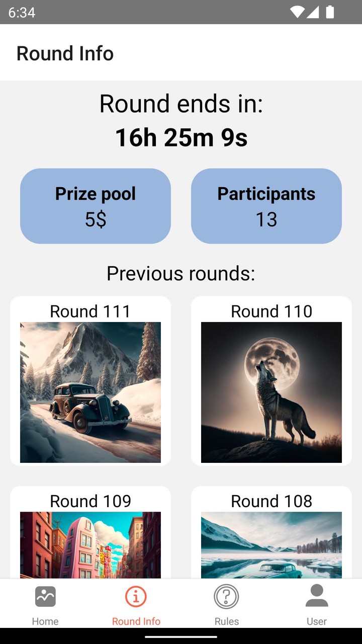Tap the battery status icon
The height and width of the screenshot is (644, 362).
(330, 12)
